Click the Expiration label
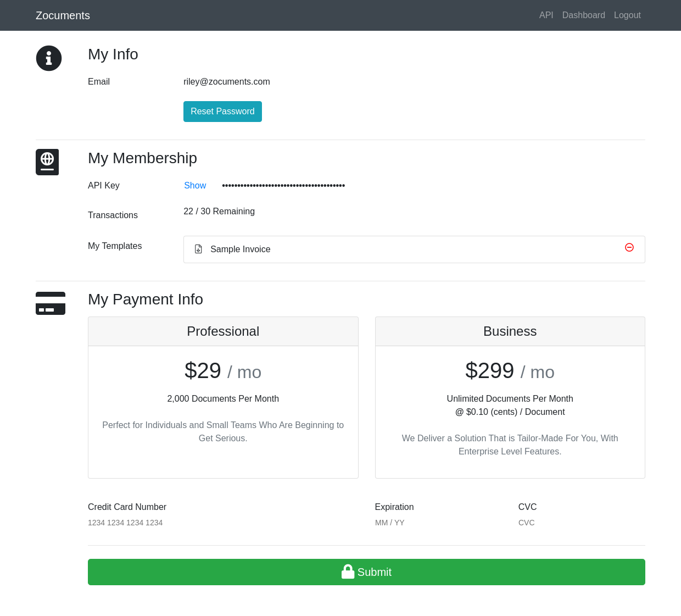 point(394,507)
